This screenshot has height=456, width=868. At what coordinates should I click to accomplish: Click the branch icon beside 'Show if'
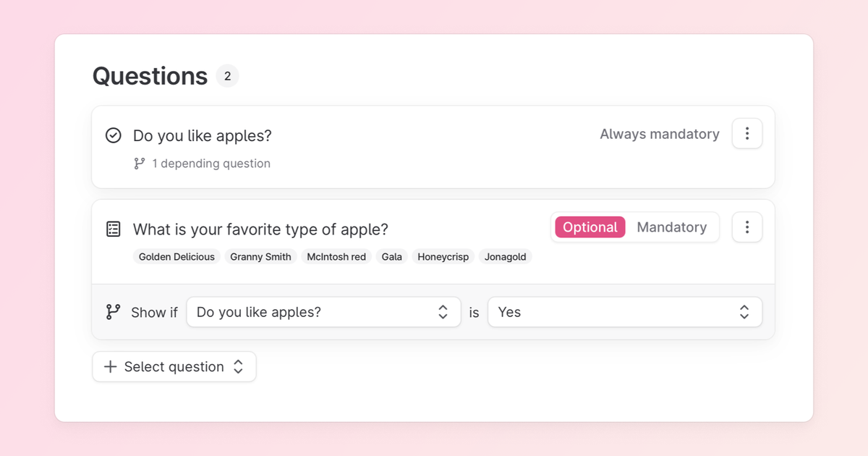coord(112,312)
